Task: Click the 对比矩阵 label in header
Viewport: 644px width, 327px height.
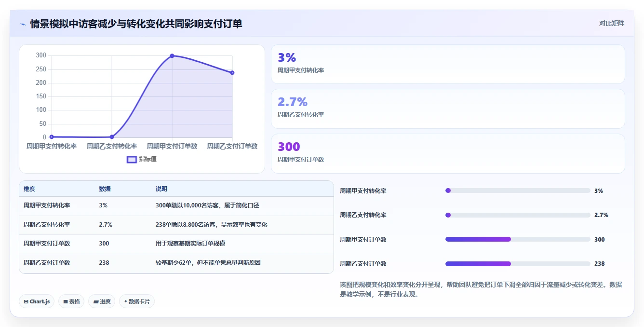Action: (611, 23)
